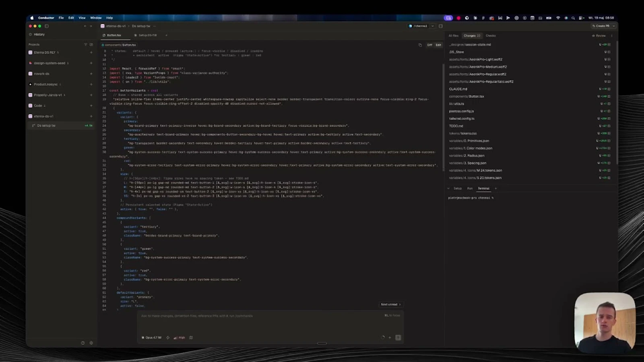Expand the Product.nosync project
The width and height of the screenshot is (644, 362).
point(45,84)
